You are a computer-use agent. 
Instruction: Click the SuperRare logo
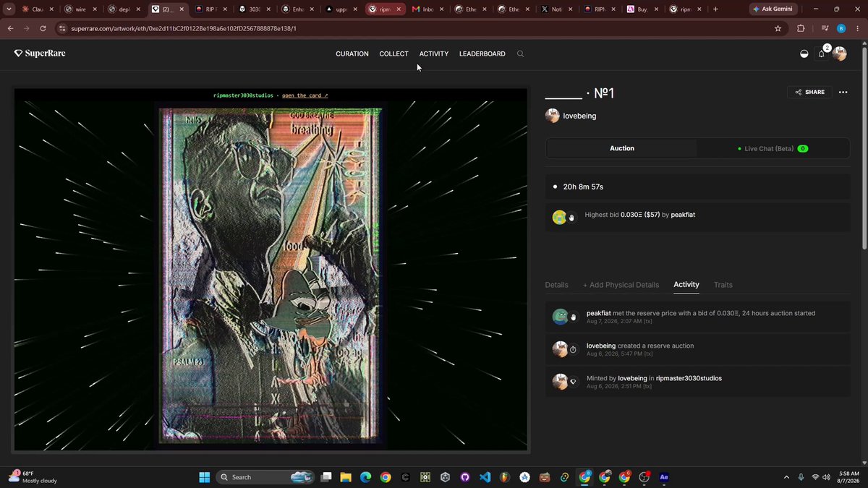[x=40, y=53]
